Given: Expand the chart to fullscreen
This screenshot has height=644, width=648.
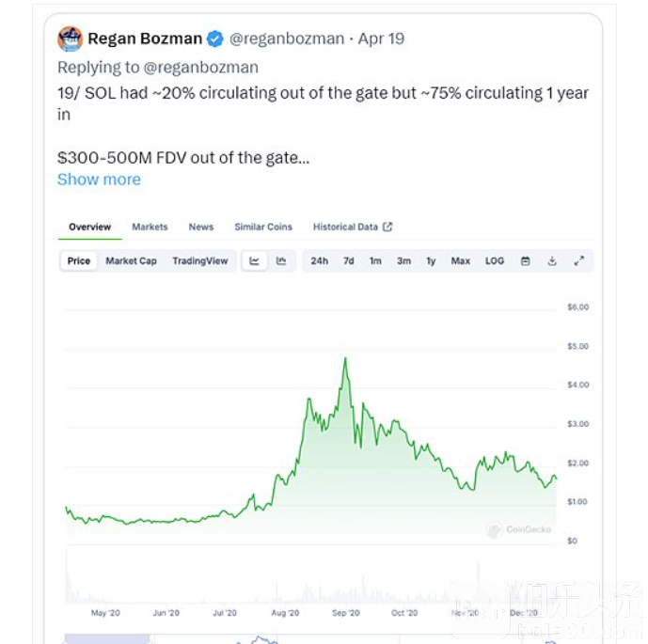Looking at the screenshot, I should tap(579, 261).
